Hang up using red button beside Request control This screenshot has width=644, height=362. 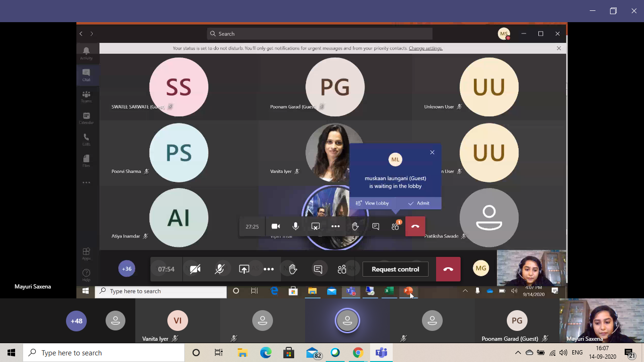[x=448, y=269]
